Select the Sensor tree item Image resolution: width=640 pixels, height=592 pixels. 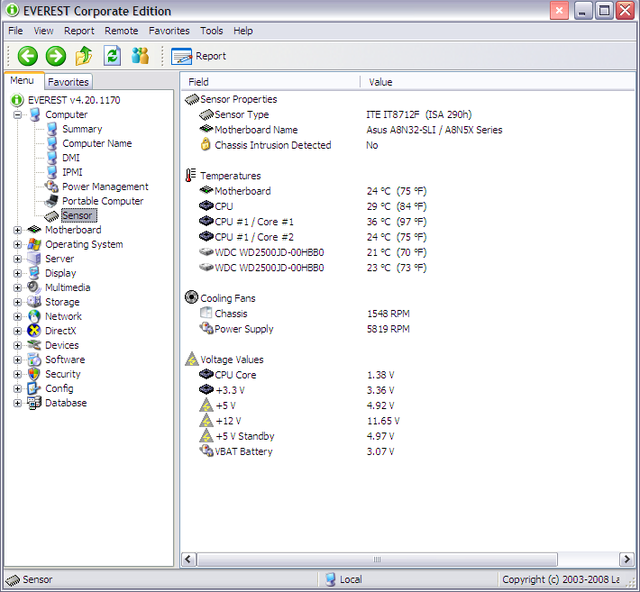click(x=78, y=215)
